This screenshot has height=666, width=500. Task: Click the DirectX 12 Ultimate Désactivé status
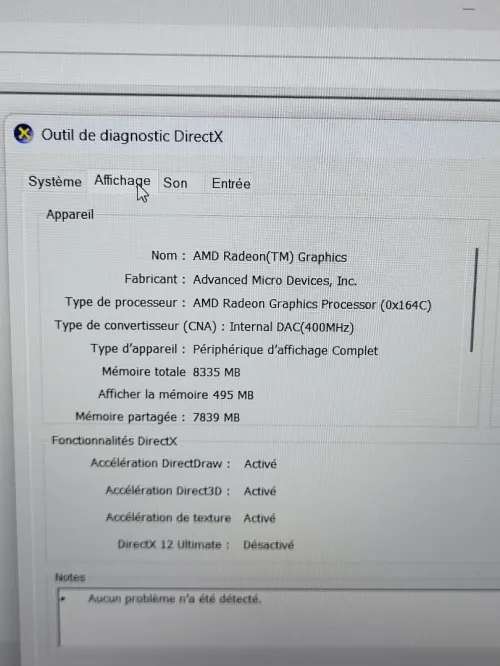(268, 545)
